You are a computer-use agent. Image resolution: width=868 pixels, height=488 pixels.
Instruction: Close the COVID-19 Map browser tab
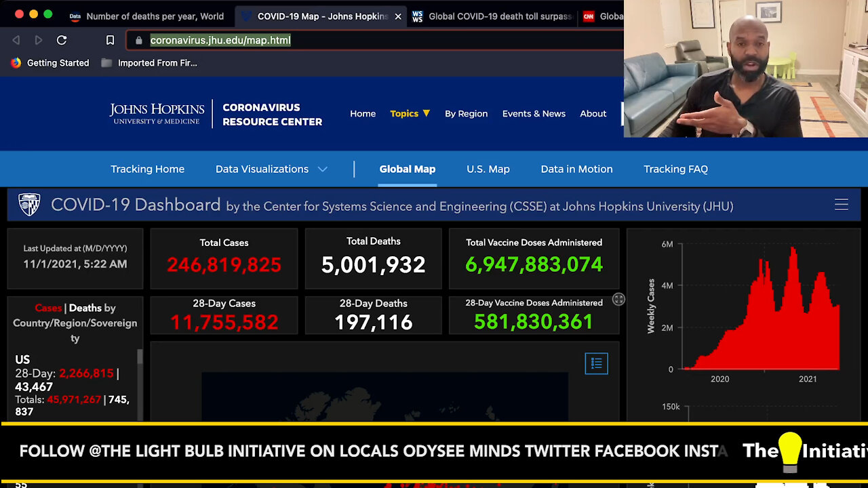pyautogui.click(x=398, y=16)
